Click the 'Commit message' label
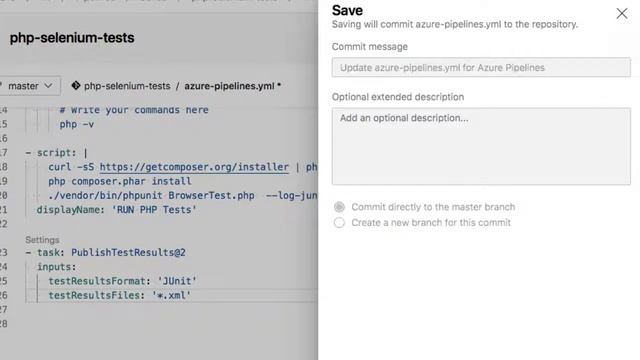 click(x=369, y=47)
